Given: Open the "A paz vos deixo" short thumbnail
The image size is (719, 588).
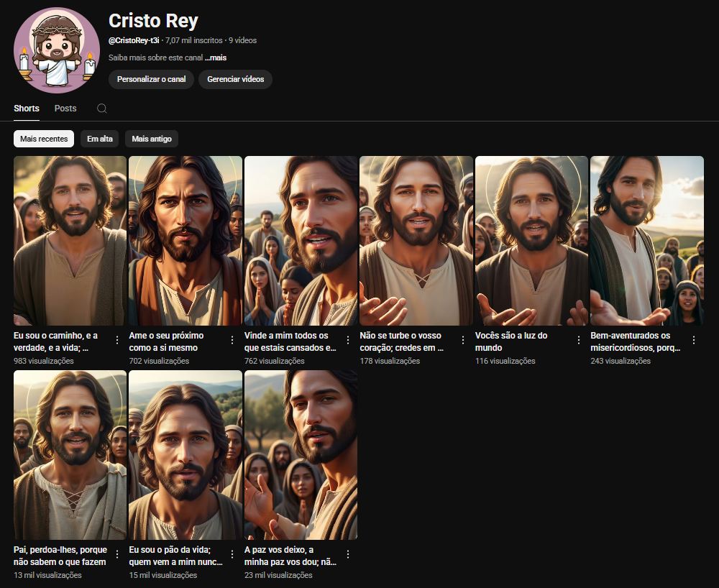Looking at the screenshot, I should click(x=301, y=455).
